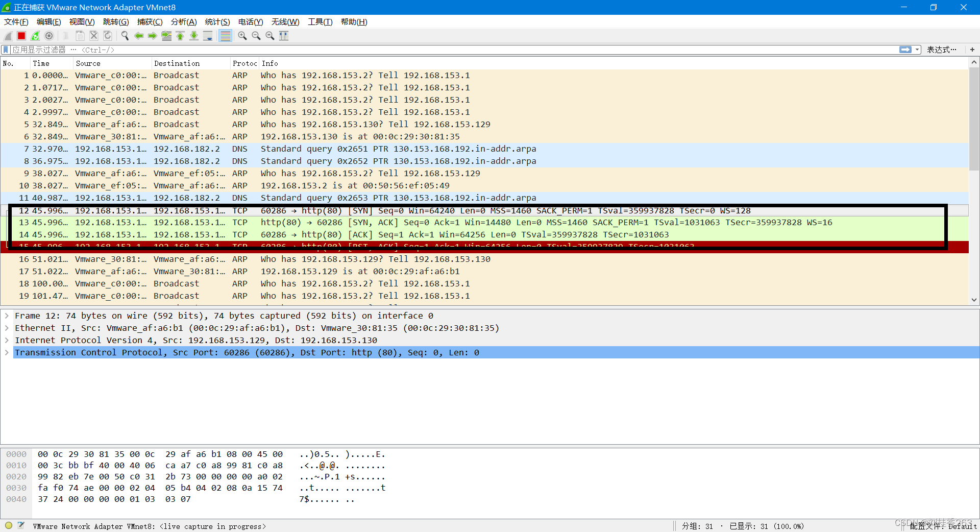Click the packet list vertical scrollbar thumb

coord(974,118)
